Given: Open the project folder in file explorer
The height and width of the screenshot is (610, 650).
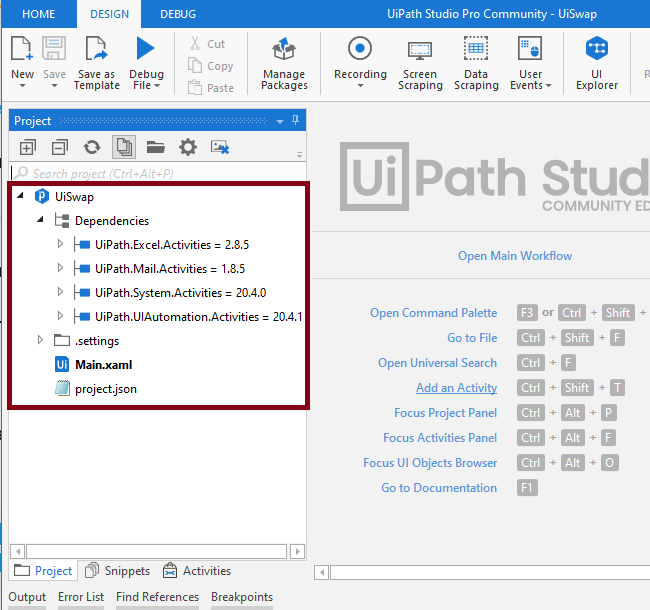Looking at the screenshot, I should point(156,147).
